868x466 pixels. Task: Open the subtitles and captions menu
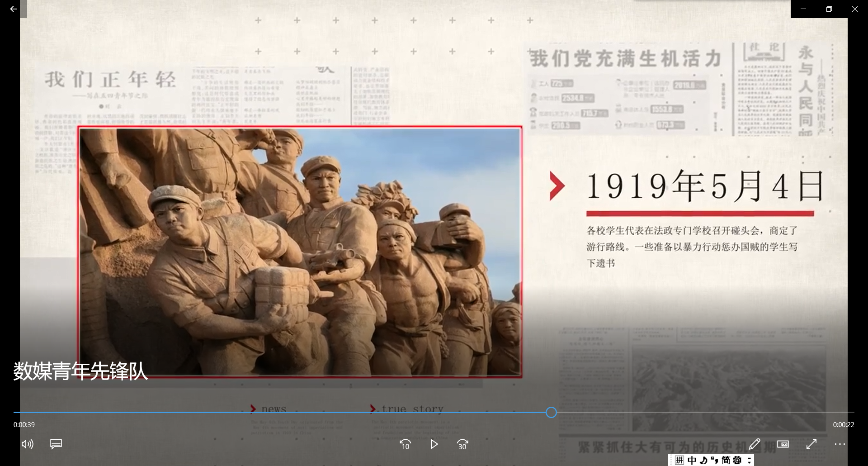56,444
